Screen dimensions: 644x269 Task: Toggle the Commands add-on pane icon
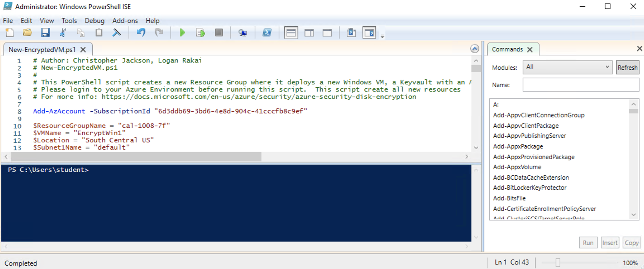(x=369, y=33)
